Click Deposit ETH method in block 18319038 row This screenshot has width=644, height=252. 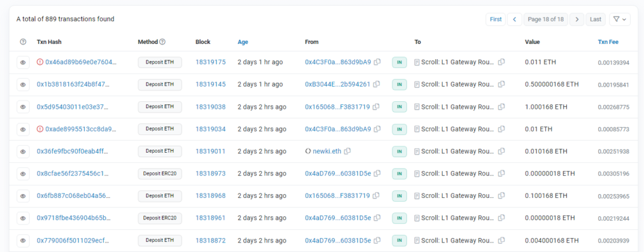160,107
